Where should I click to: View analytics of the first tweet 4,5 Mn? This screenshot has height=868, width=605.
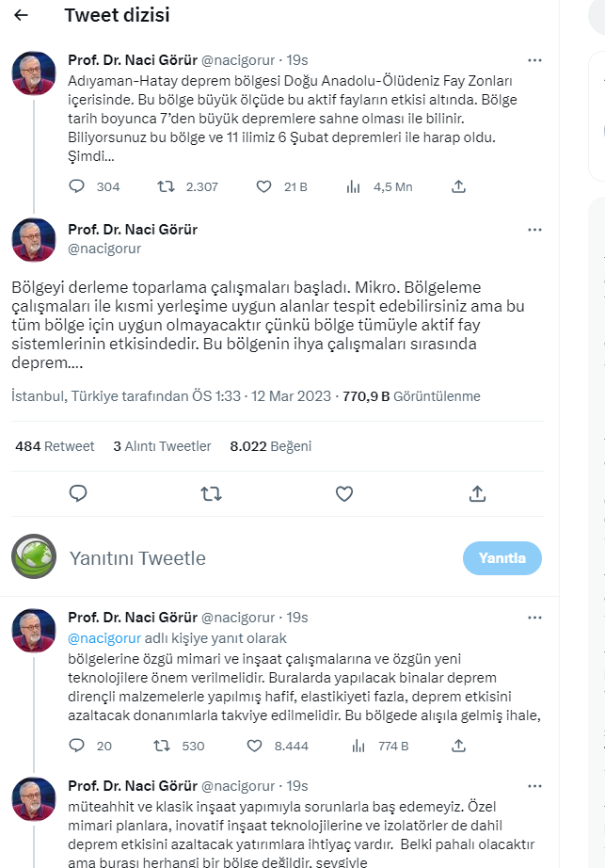(354, 186)
